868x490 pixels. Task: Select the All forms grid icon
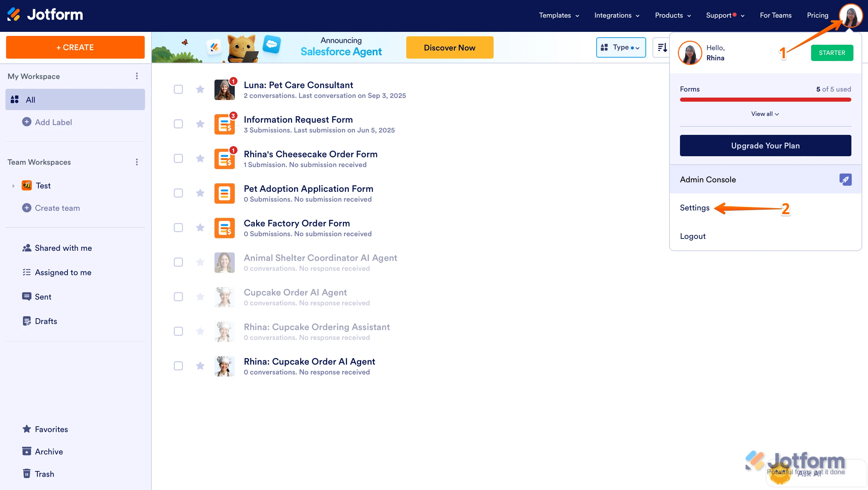click(15, 99)
